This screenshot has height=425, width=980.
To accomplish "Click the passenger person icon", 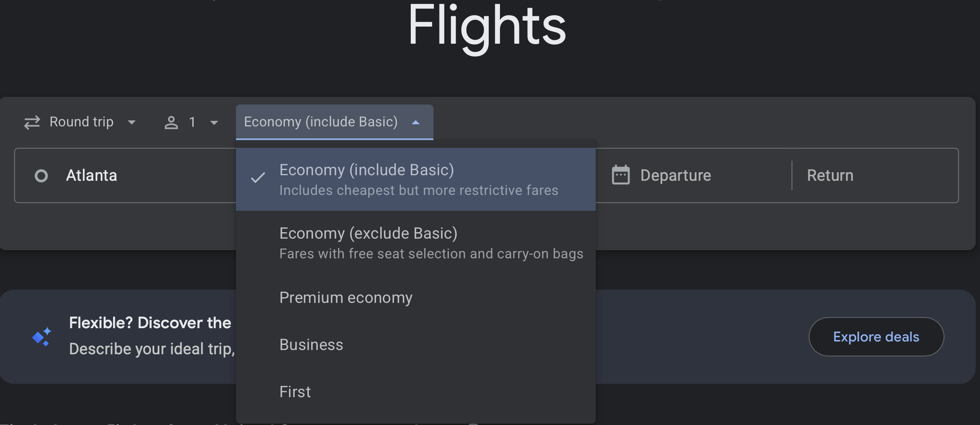I will click(171, 123).
